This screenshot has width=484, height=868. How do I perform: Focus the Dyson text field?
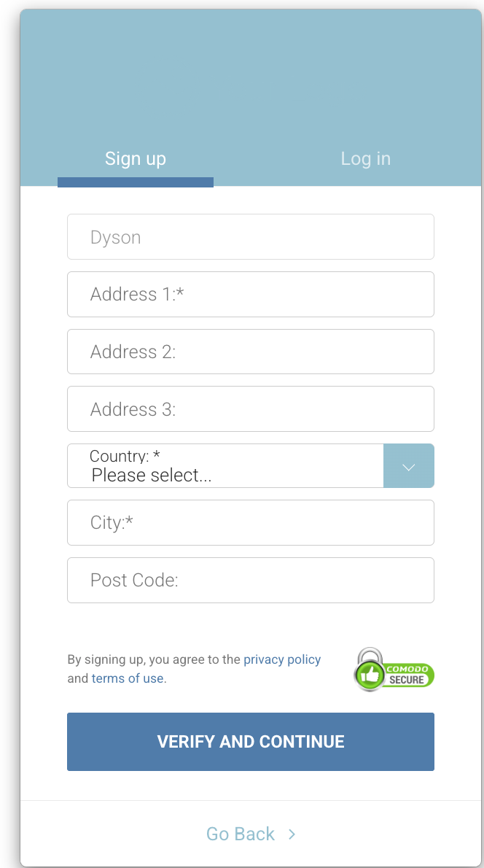250,237
